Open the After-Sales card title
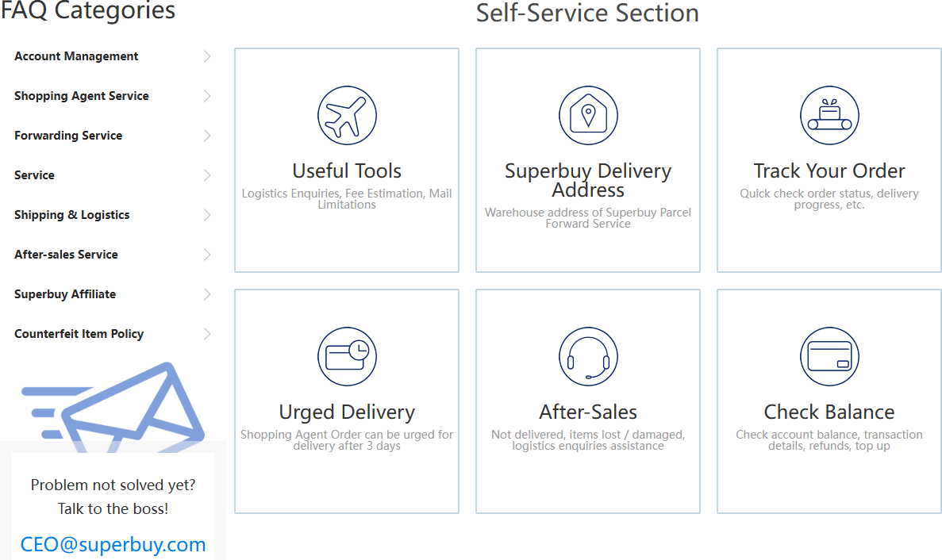The image size is (942, 560). [588, 412]
